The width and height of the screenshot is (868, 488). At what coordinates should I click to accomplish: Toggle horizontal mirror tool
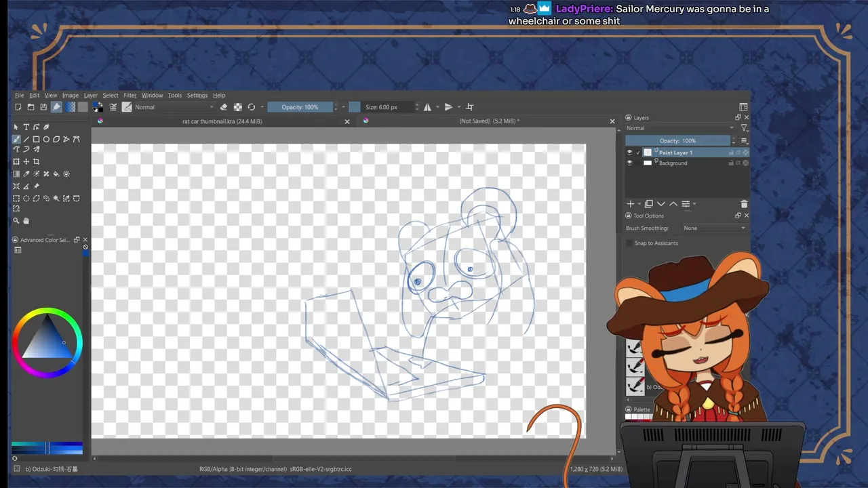pyautogui.click(x=427, y=107)
